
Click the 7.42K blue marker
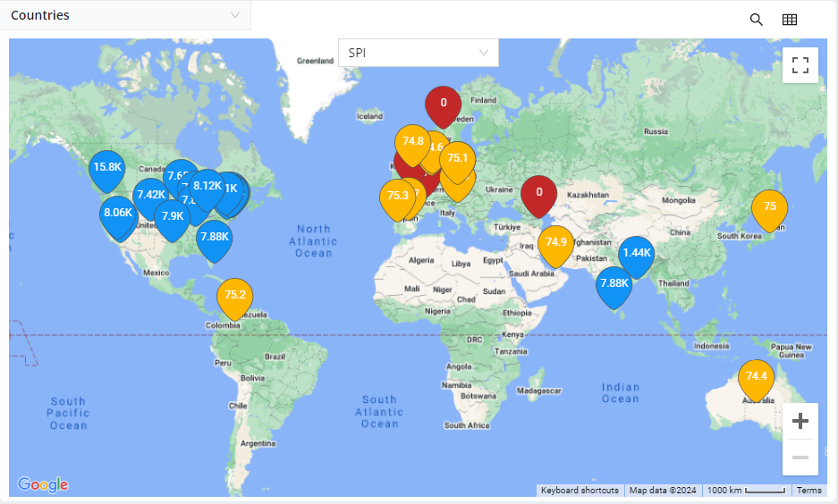click(x=151, y=199)
